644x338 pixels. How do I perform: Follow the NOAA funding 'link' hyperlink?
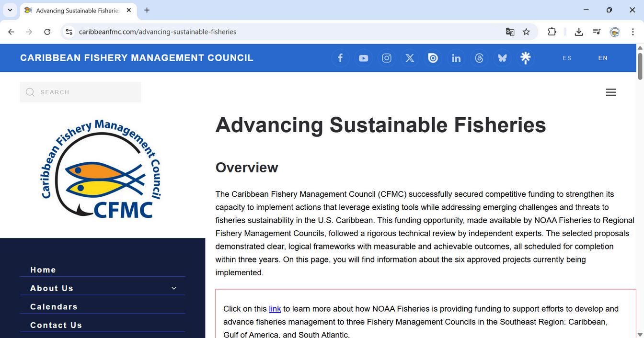pos(275,309)
